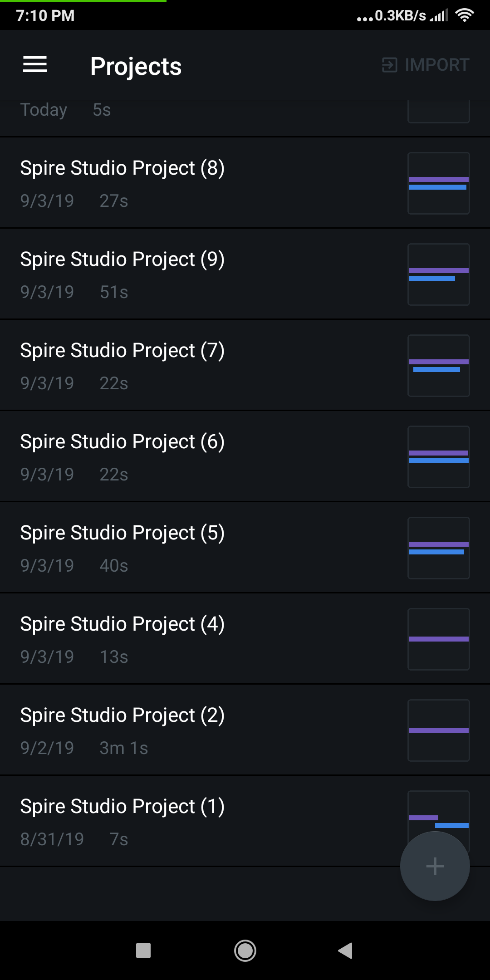
Task: Open the hamburger navigation menu
Action: 35,65
